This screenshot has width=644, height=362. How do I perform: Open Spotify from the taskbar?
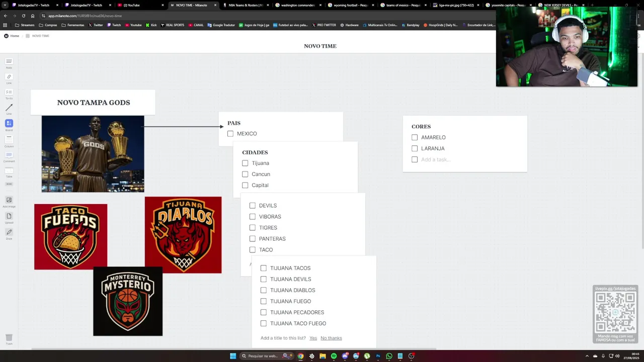(x=334, y=356)
